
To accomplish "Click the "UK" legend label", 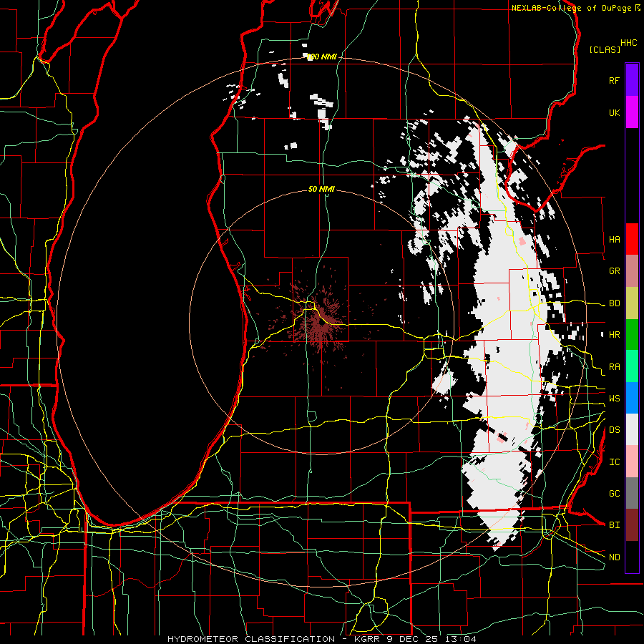I will point(614,112).
